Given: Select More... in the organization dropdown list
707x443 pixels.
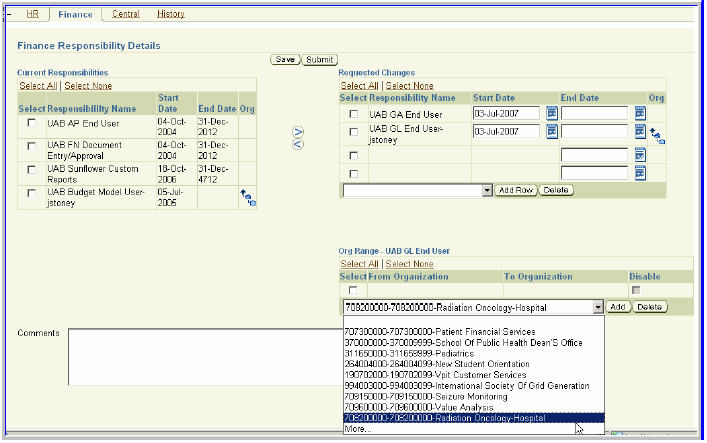Looking at the screenshot, I should [x=357, y=429].
